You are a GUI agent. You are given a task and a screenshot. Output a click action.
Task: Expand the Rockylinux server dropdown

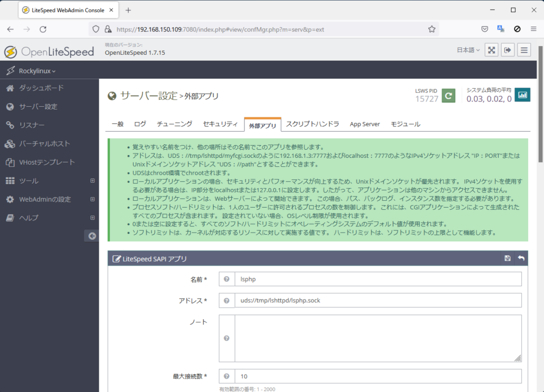coord(37,71)
